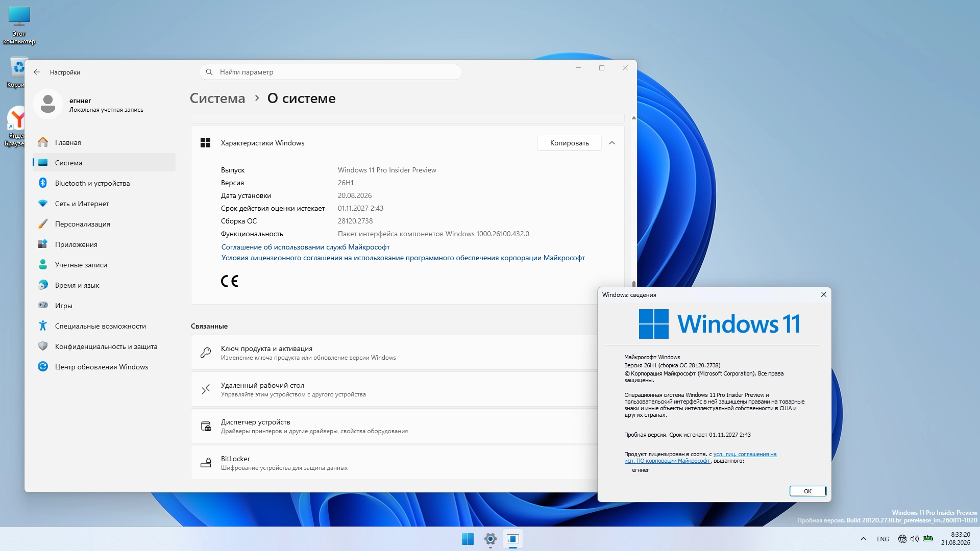Click version value 26H1

point(346,183)
